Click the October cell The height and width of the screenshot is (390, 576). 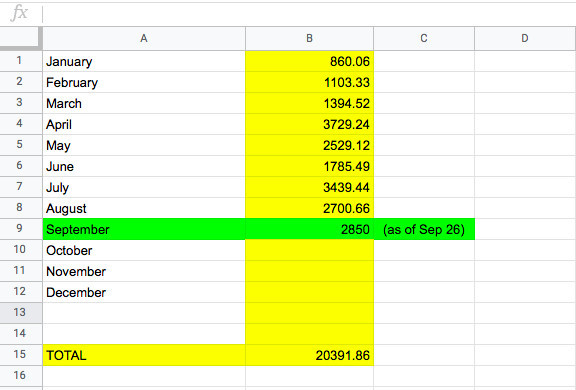click(144, 250)
